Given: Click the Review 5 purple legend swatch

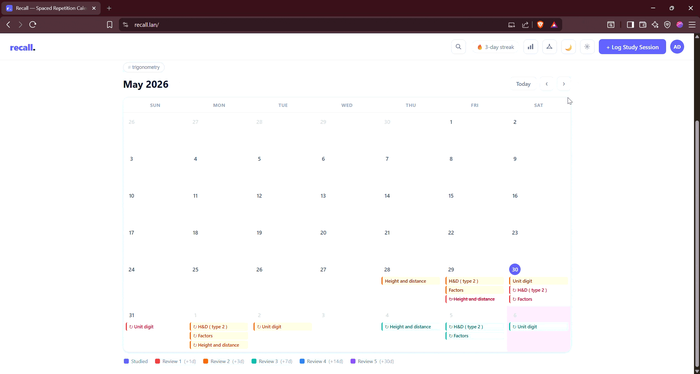Looking at the screenshot, I should tap(353, 361).
